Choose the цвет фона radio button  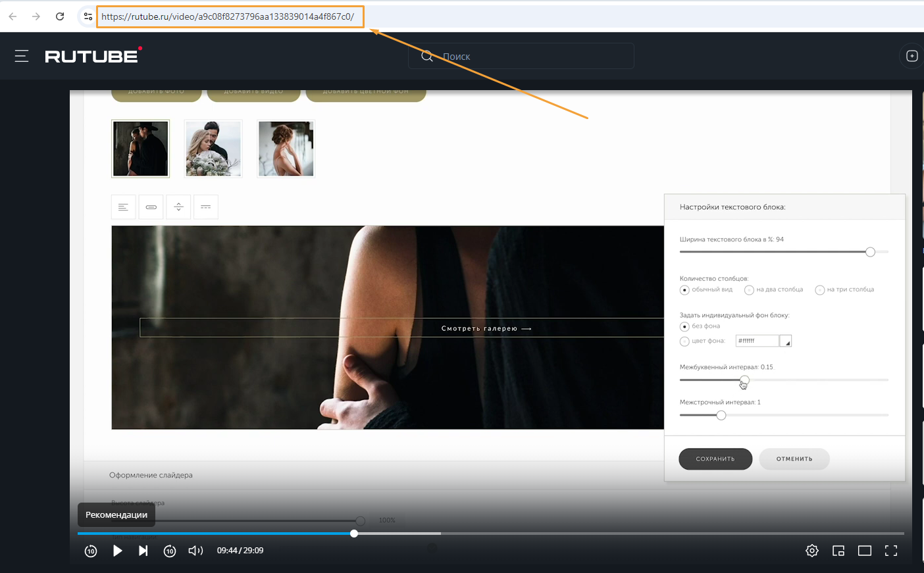click(684, 341)
